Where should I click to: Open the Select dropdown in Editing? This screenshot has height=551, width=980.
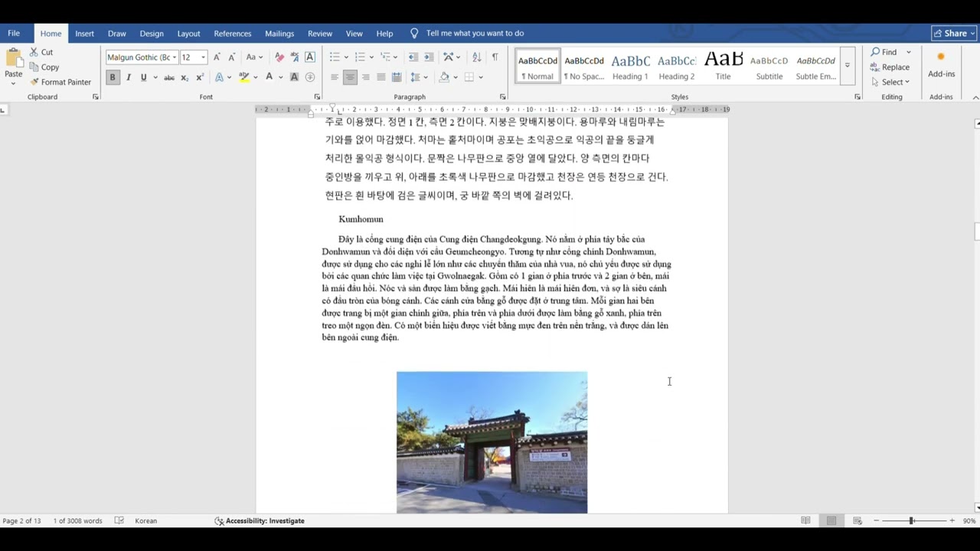click(x=890, y=82)
